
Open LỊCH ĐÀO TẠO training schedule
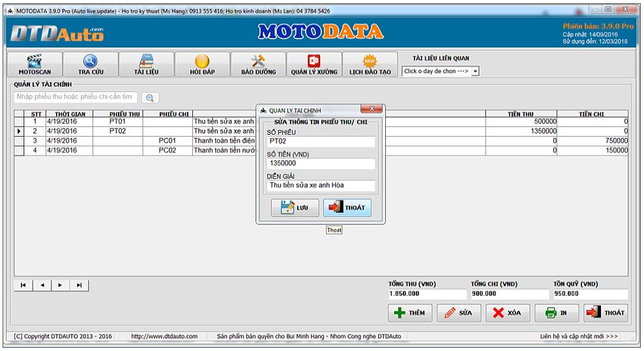(370, 64)
